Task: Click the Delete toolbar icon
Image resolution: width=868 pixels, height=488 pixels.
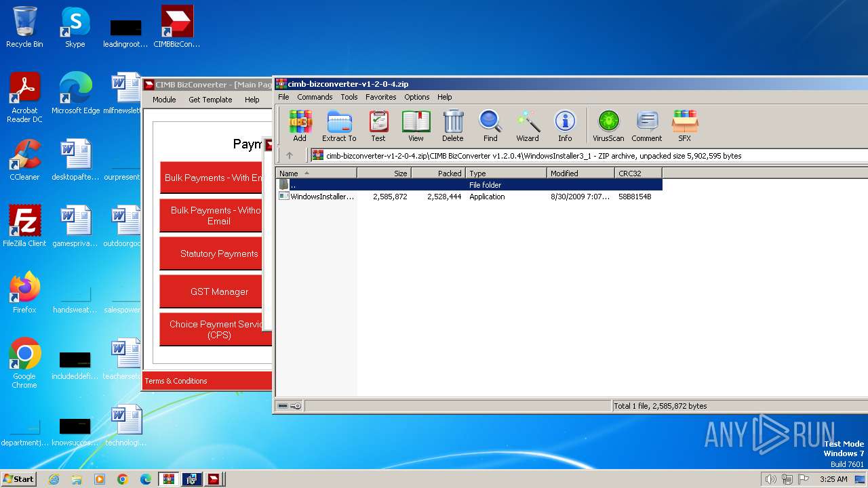Action: pyautogui.click(x=453, y=127)
